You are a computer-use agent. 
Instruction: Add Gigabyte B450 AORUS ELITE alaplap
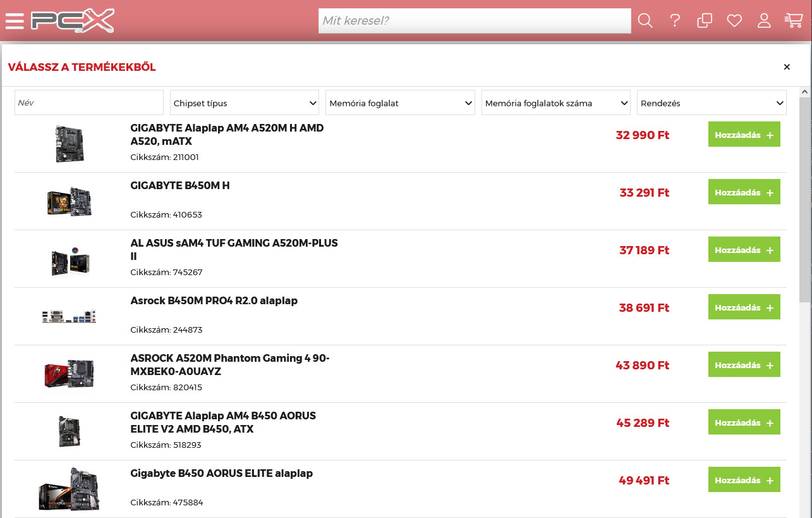coord(744,480)
